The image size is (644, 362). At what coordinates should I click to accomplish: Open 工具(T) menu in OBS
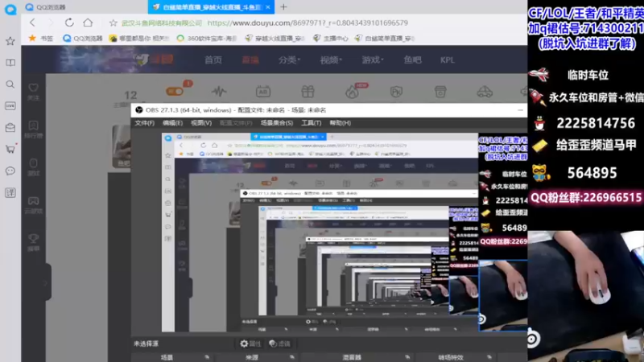[x=312, y=123]
